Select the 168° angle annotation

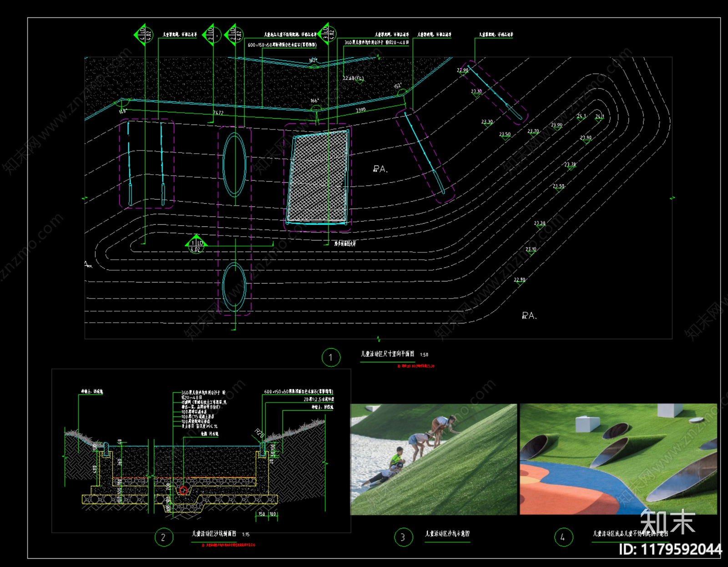pyautogui.click(x=123, y=111)
